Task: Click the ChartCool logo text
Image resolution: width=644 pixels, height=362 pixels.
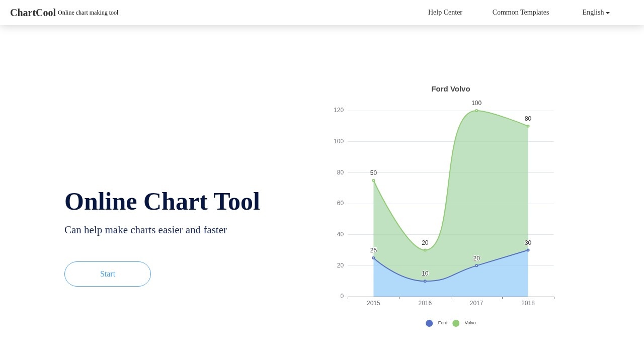Action: 33,13
